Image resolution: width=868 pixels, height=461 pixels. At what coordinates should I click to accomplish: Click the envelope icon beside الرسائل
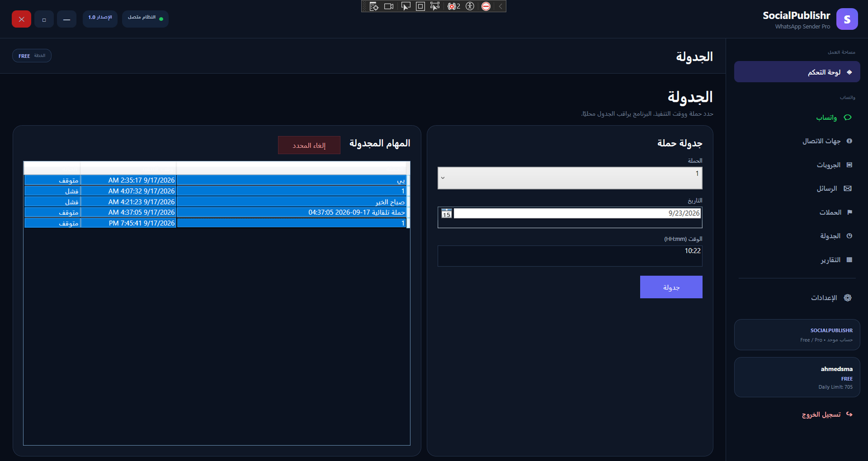pos(848,189)
